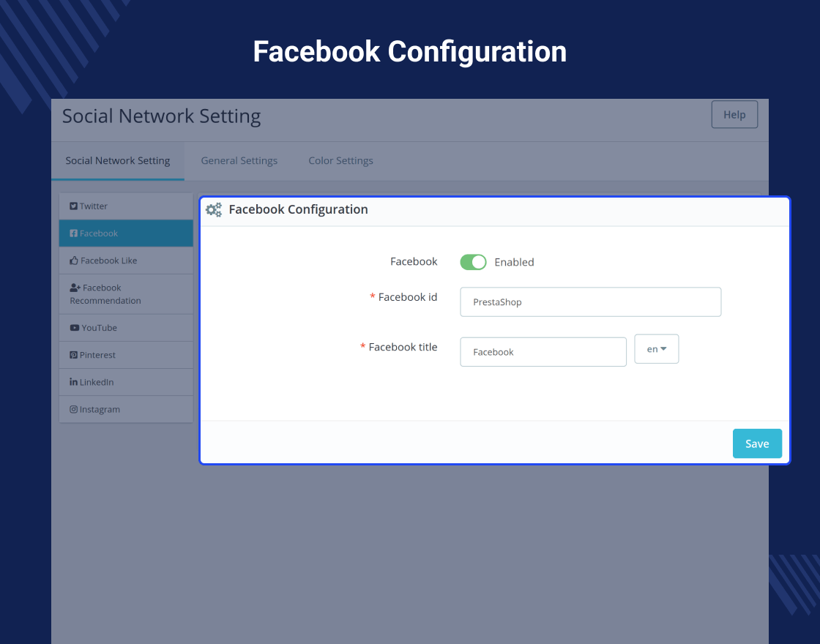Select Facebook Recommendation menu entry
This screenshot has height=644, width=820.
pos(126,294)
